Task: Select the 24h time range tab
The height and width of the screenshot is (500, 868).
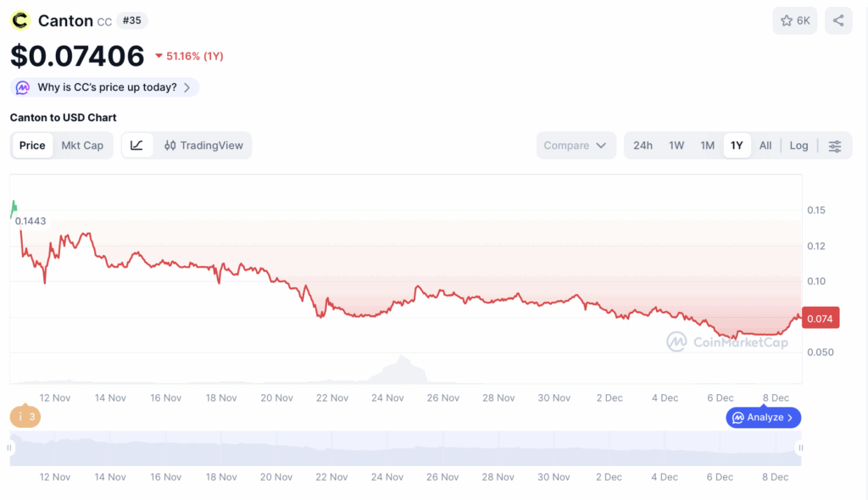Action: [x=643, y=146]
